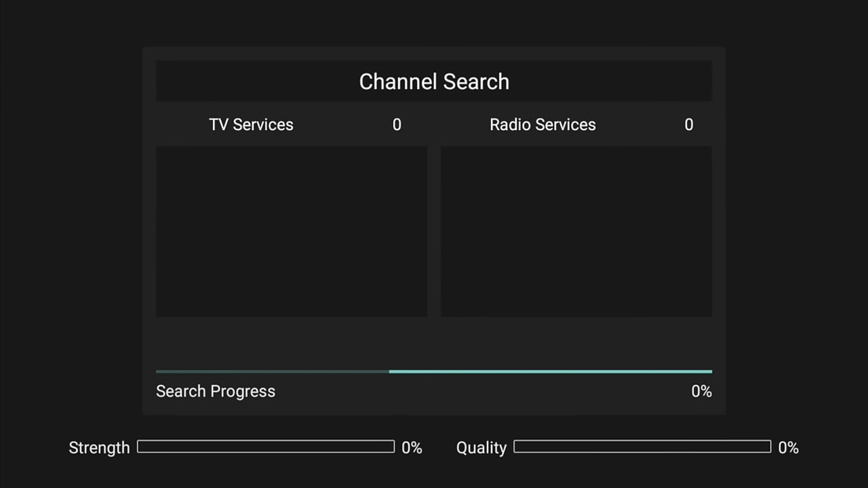Click the Quality label

(481, 447)
